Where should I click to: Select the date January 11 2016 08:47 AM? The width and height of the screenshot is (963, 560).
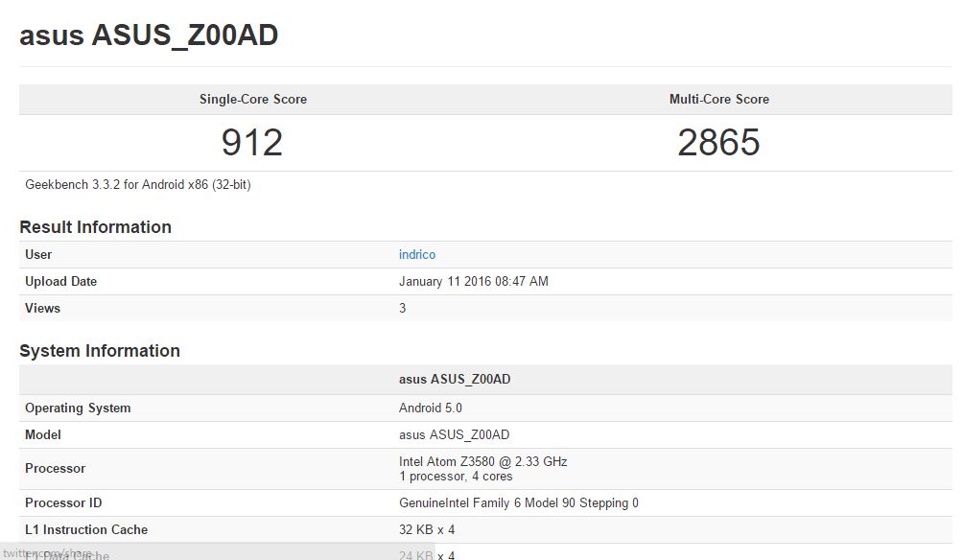[474, 282]
